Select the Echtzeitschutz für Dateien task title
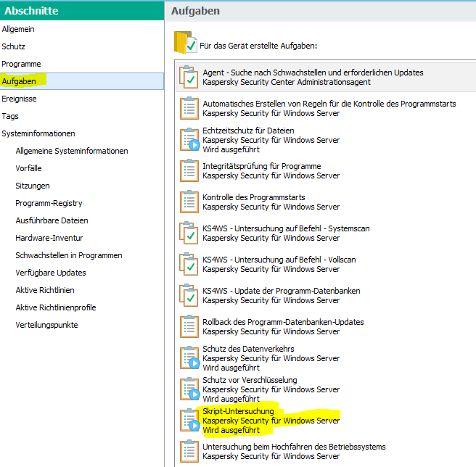 (248, 131)
